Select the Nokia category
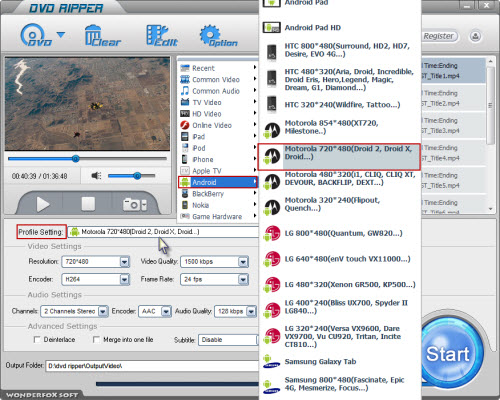 click(218, 205)
